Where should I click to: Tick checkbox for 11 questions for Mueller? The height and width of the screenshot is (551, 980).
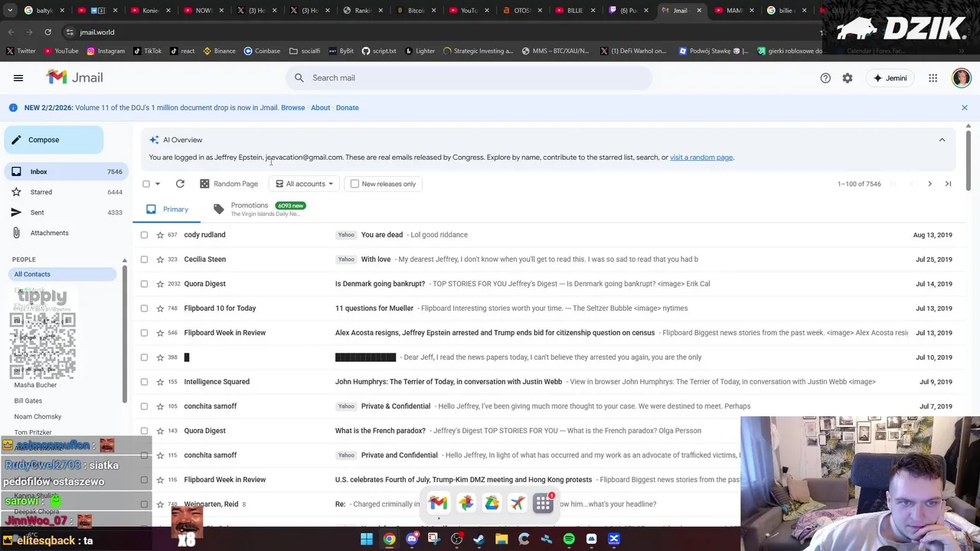click(144, 308)
